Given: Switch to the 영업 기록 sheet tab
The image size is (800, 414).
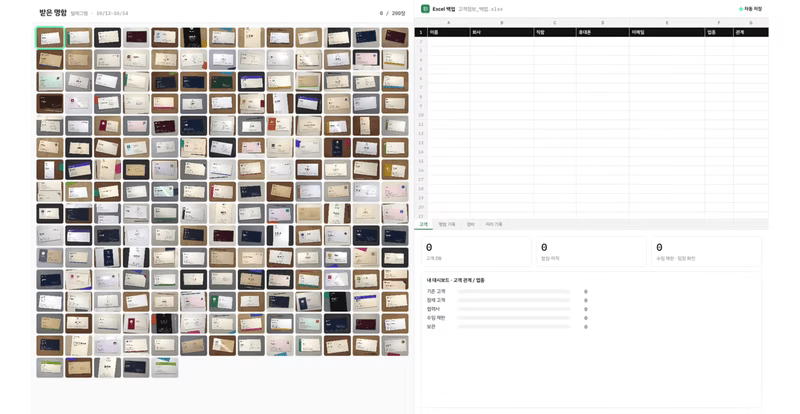Looking at the screenshot, I should point(446,224).
